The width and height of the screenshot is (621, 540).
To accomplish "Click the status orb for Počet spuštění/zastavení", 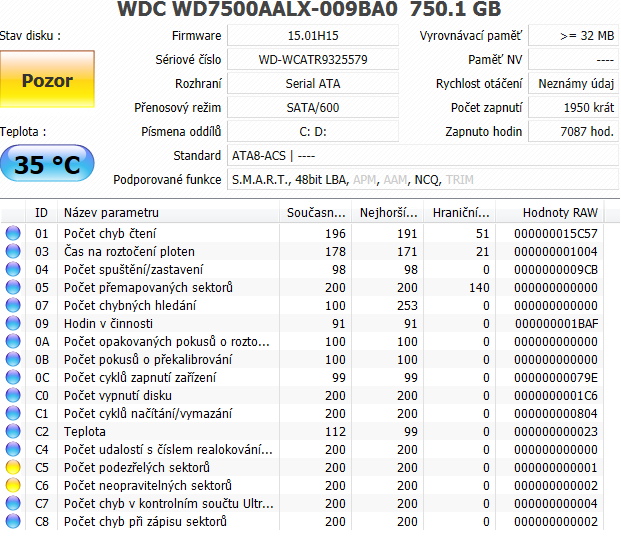I will click(x=13, y=269).
